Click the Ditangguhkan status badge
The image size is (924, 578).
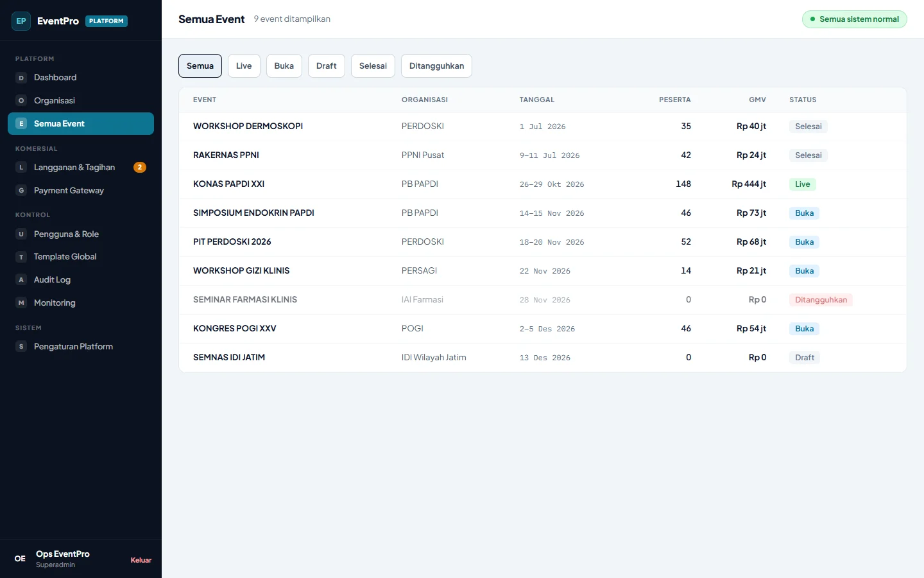821,300
